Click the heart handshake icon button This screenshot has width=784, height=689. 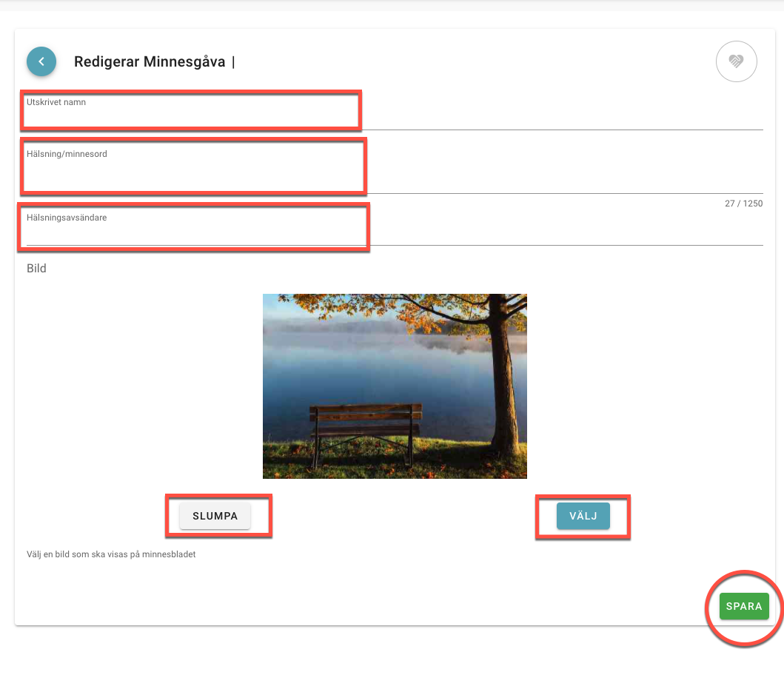[736, 61]
